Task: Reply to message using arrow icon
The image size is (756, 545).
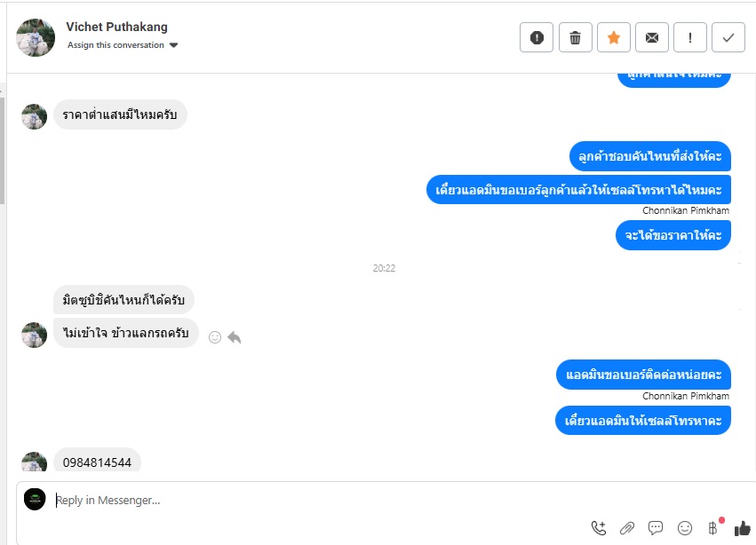Action: (235, 337)
